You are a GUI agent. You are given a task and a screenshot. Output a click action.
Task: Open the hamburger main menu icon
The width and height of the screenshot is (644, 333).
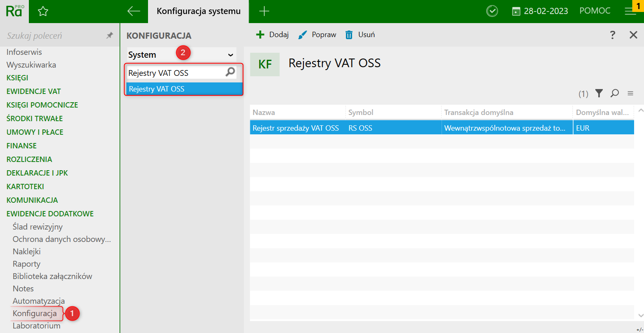pos(630,12)
